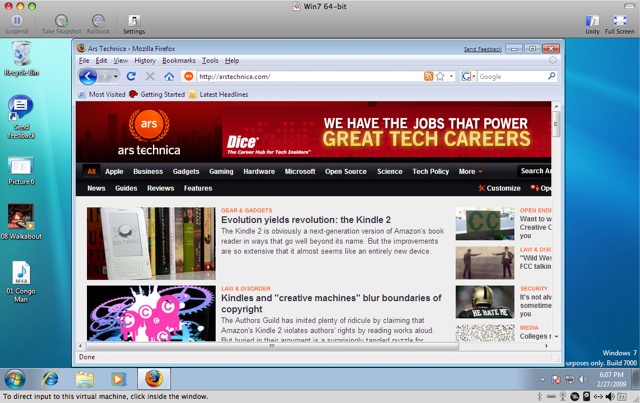
Task: Click Firefox taskbar button
Action: (x=153, y=379)
